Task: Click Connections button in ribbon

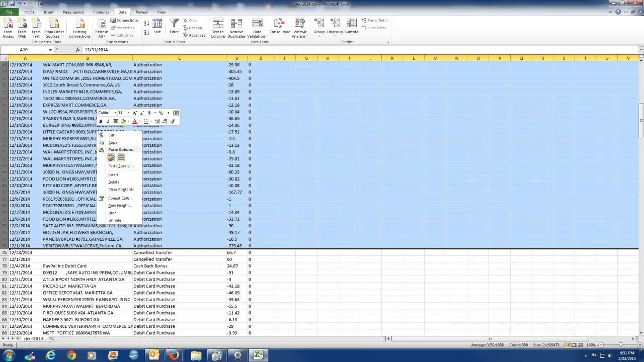Action: click(x=124, y=21)
